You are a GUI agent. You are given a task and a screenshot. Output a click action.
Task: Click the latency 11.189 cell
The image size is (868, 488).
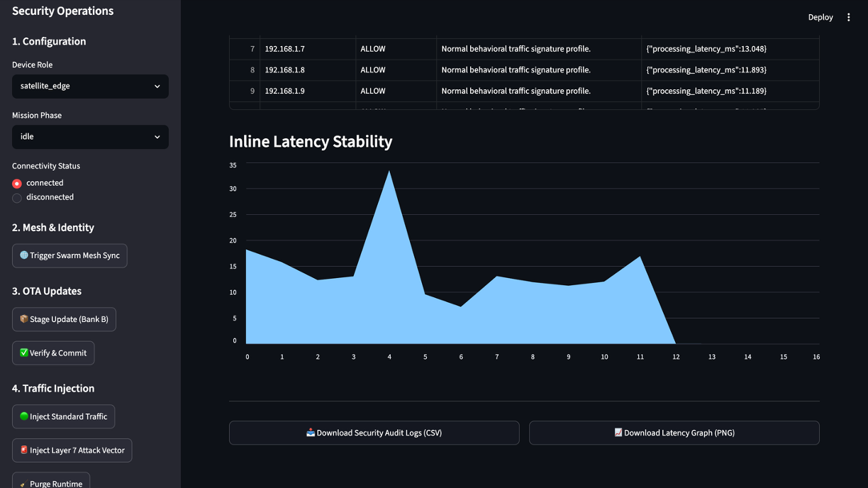(x=730, y=91)
